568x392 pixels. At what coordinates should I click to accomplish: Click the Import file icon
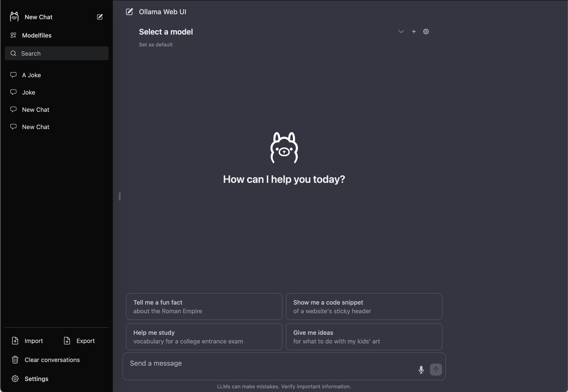tap(15, 341)
